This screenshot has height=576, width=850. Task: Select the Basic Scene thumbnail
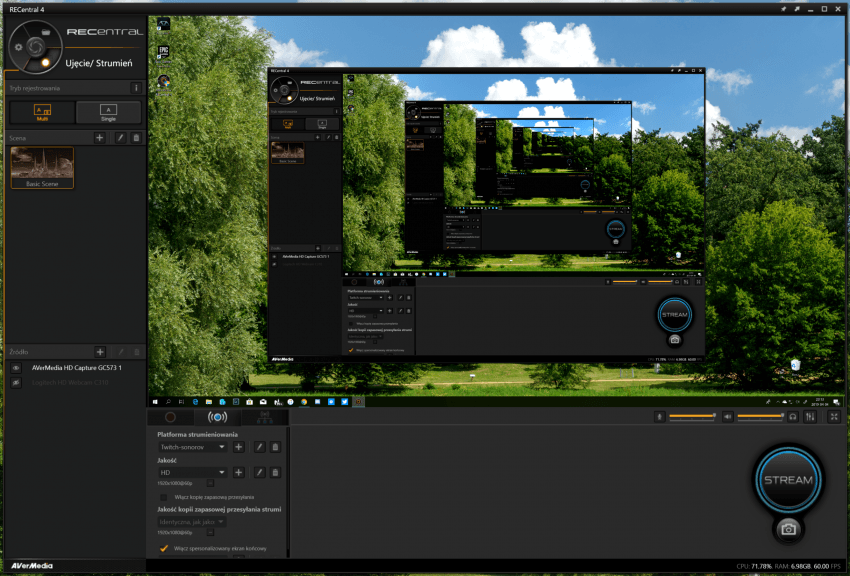(42, 168)
